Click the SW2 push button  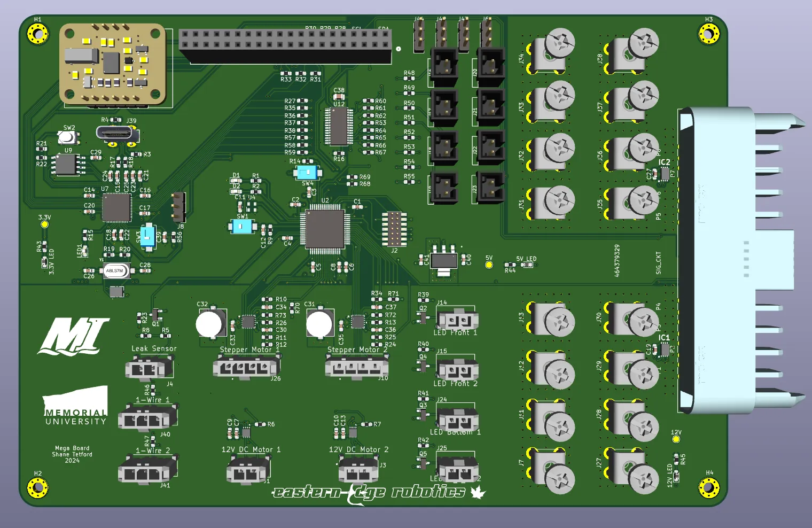coord(68,137)
